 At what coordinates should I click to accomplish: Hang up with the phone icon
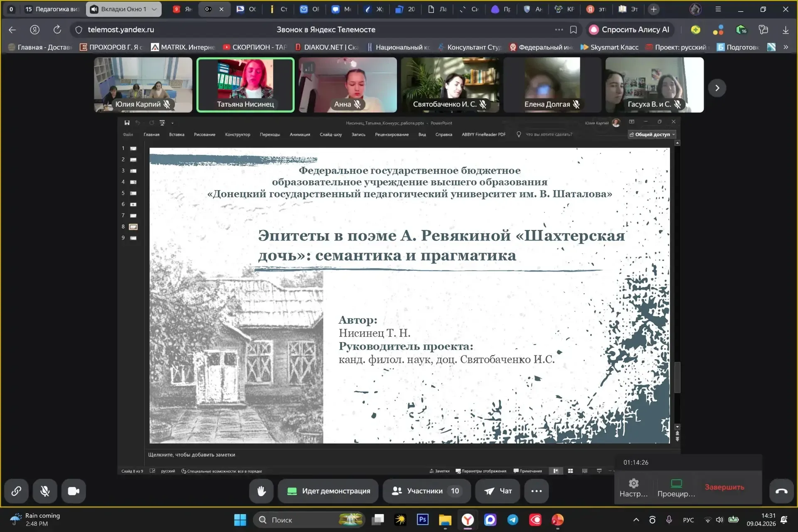[781, 491]
